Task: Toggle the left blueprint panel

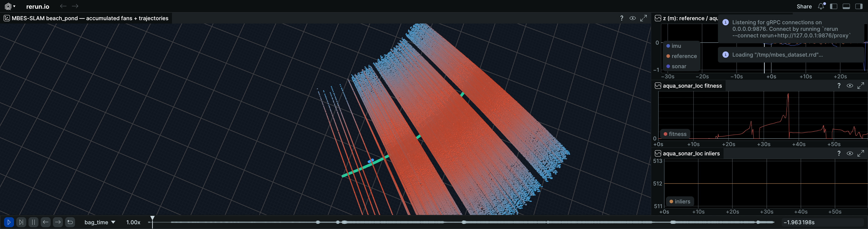Action: 834,6
